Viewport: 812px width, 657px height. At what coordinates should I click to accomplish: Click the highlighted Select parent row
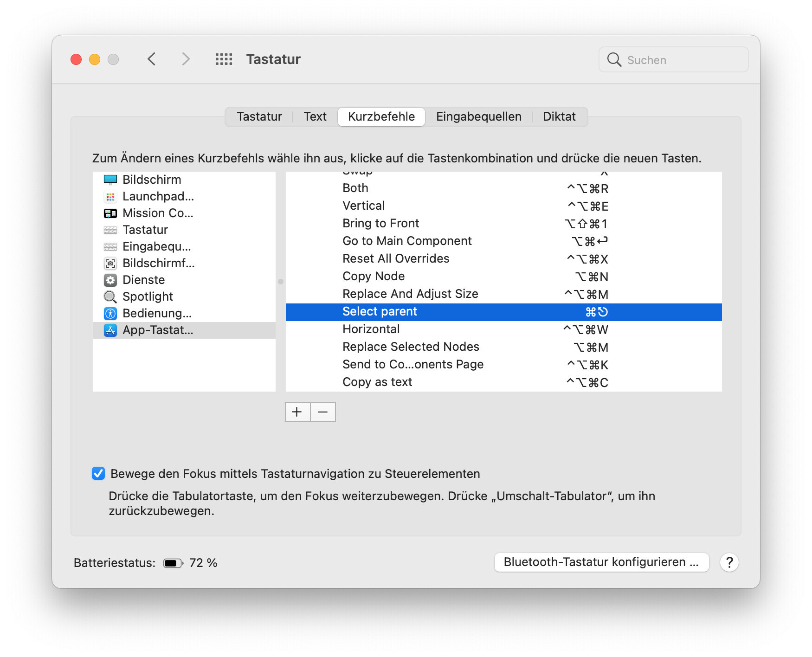tap(504, 312)
